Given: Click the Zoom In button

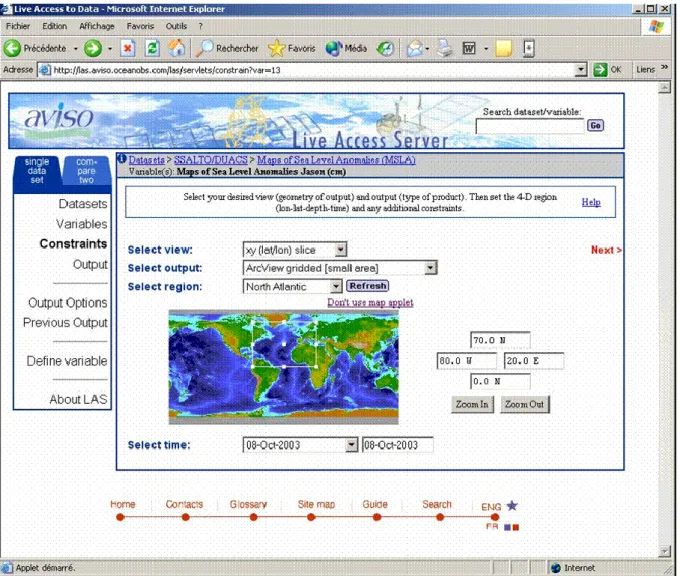Looking at the screenshot, I should click(x=472, y=404).
